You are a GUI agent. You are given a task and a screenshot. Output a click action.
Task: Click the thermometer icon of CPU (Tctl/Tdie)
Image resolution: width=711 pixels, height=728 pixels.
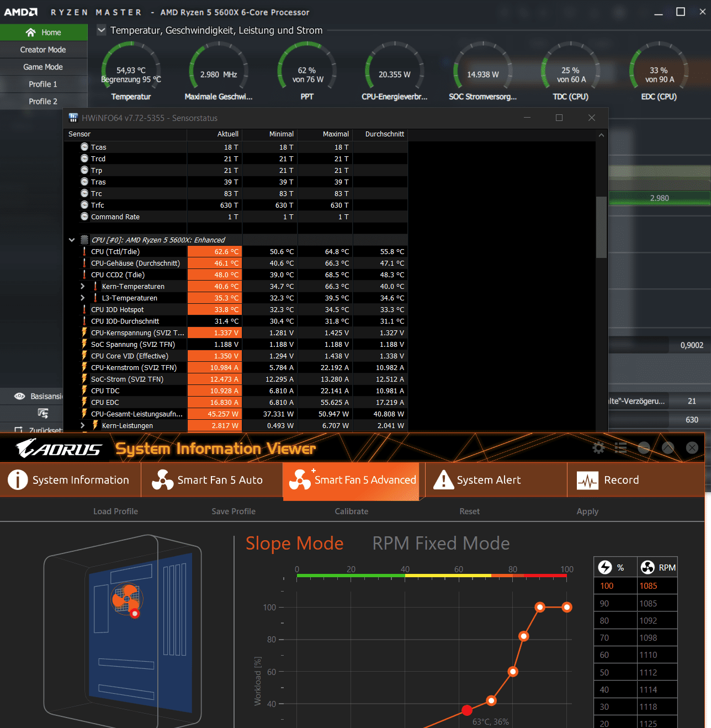84,251
